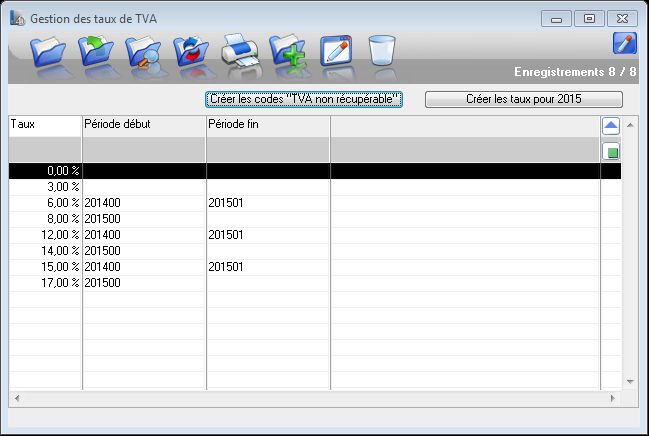Click 201501 end period in 12,00 % row

[x=226, y=235]
